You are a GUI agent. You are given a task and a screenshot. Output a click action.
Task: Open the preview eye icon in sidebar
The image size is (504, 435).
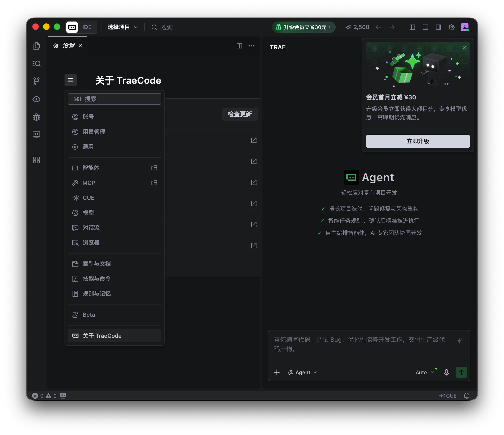pyautogui.click(x=36, y=99)
